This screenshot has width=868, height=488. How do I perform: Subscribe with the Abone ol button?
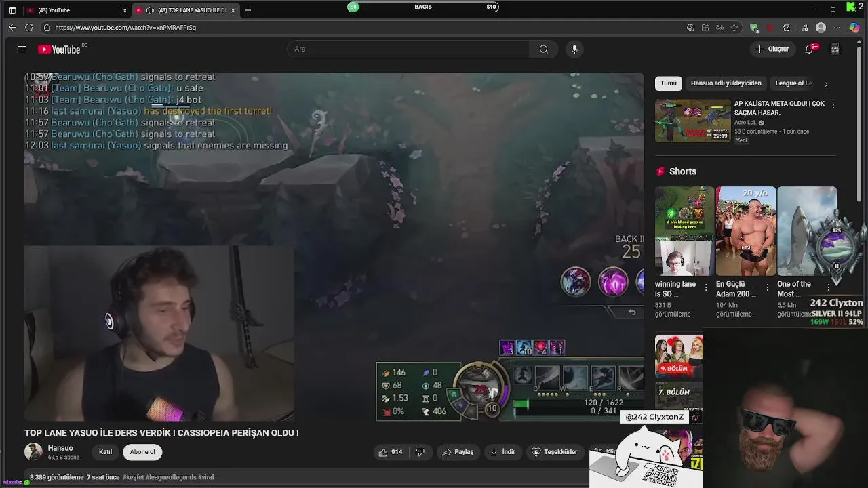coord(142,452)
